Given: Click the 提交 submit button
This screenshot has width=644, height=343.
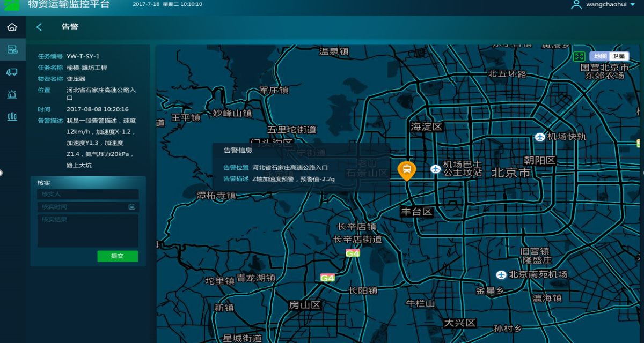Looking at the screenshot, I should click(118, 256).
